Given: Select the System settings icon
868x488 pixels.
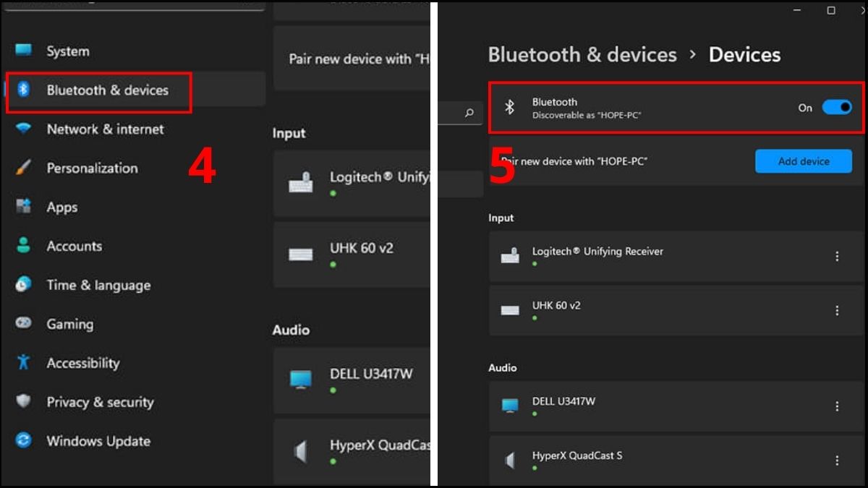Looking at the screenshot, I should [x=22, y=51].
